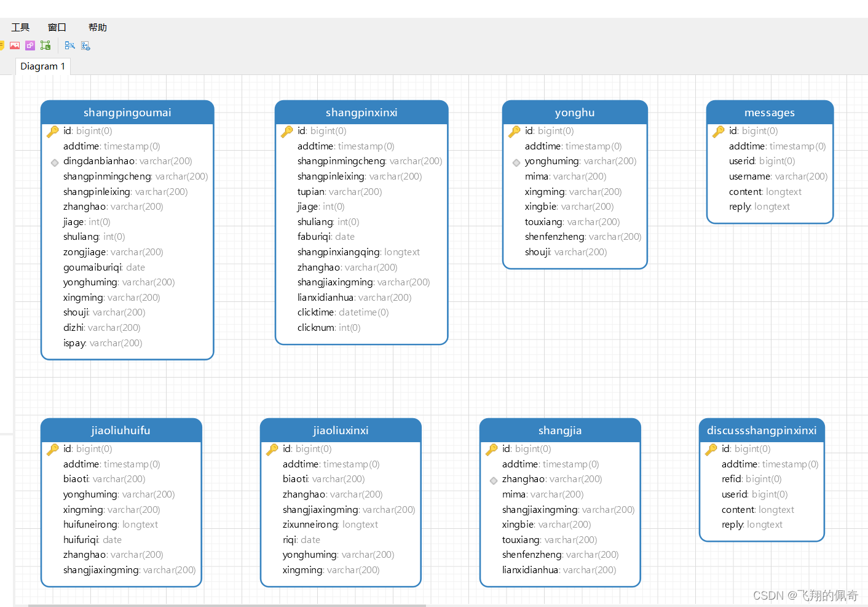Viewport: 868px width, 607px height.
Task: Click the shangpinxiangqing longtext field
Action: (x=358, y=252)
